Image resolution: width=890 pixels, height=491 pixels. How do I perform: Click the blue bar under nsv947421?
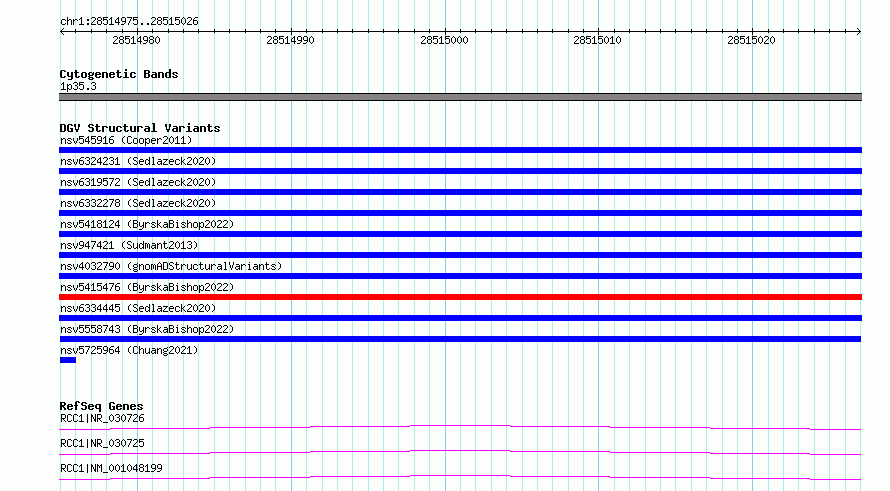click(460, 255)
